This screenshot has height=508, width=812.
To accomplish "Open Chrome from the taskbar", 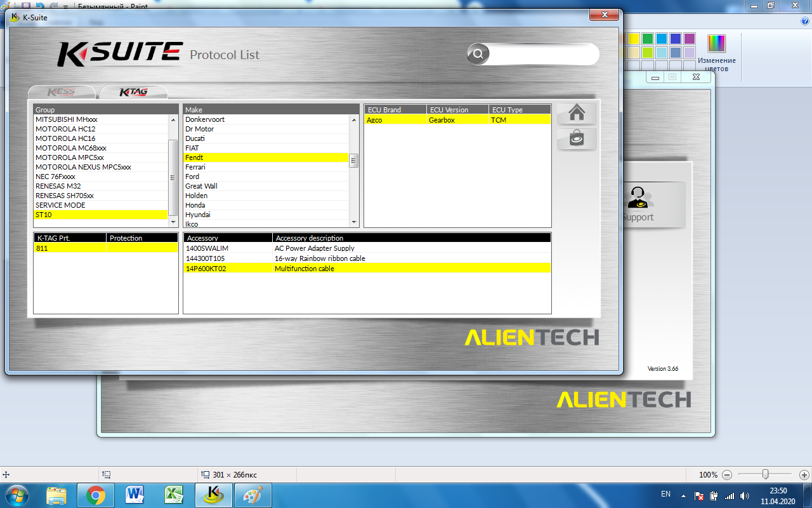I will point(96,495).
